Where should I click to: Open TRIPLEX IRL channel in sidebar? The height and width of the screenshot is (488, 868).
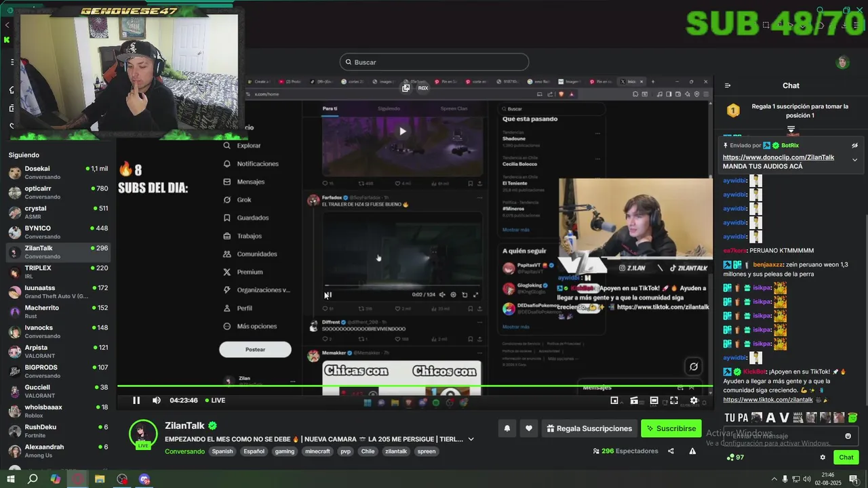pyautogui.click(x=58, y=272)
